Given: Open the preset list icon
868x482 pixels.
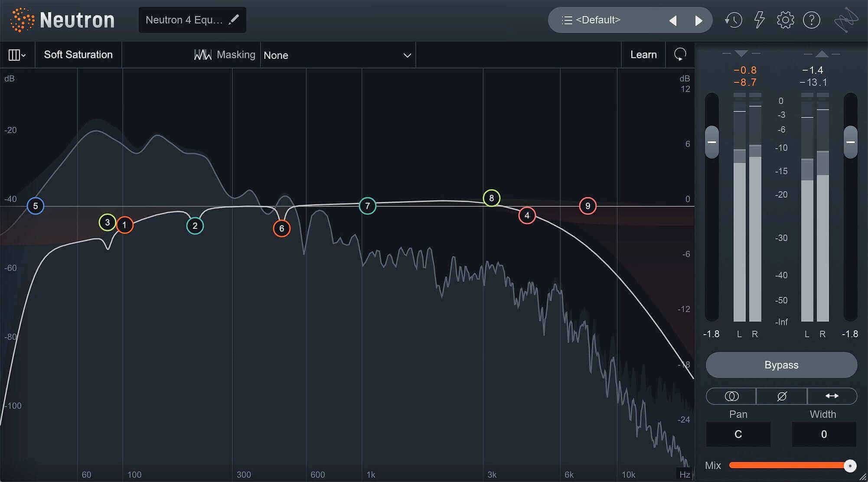Looking at the screenshot, I should 567,20.
